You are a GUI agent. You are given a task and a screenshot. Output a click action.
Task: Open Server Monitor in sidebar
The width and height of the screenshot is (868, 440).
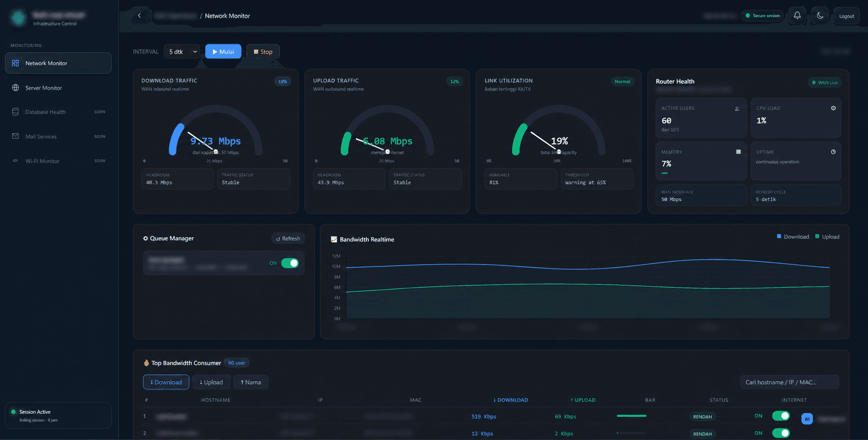[58, 88]
